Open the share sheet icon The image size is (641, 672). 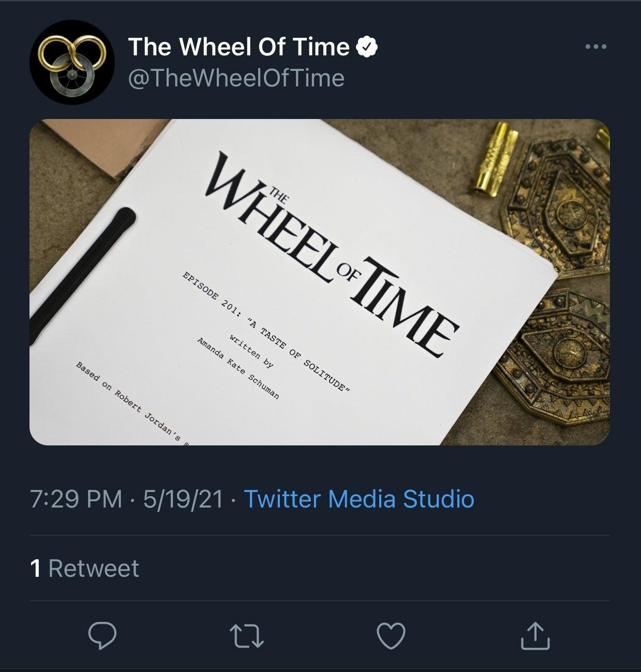pyautogui.click(x=535, y=635)
